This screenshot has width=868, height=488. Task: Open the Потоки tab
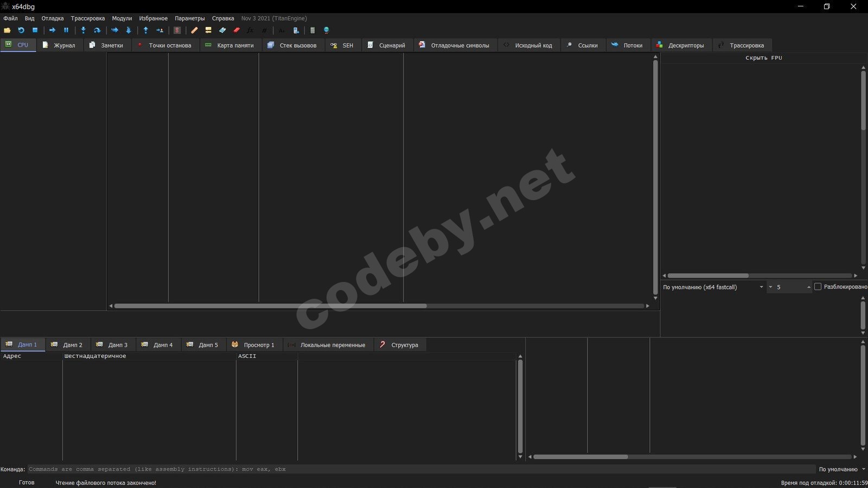(628, 45)
